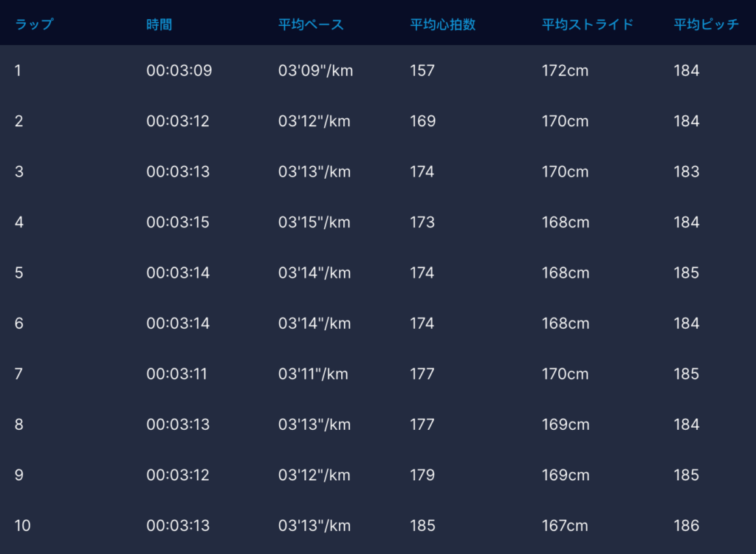Image resolution: width=756 pixels, height=554 pixels.
Task: Select the 172cm stride value
Action: tap(565, 71)
